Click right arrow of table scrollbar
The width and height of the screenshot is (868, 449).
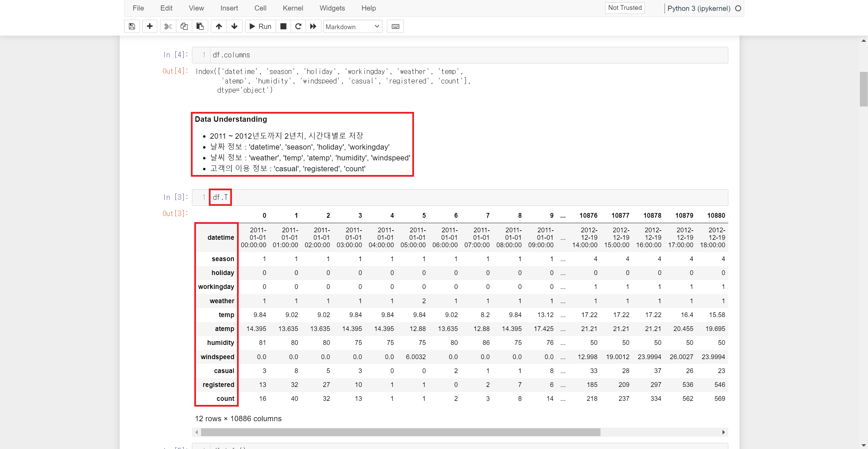click(x=723, y=432)
